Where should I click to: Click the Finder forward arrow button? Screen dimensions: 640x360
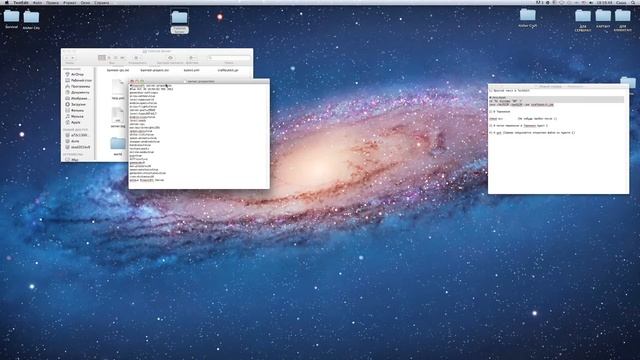coord(73,58)
